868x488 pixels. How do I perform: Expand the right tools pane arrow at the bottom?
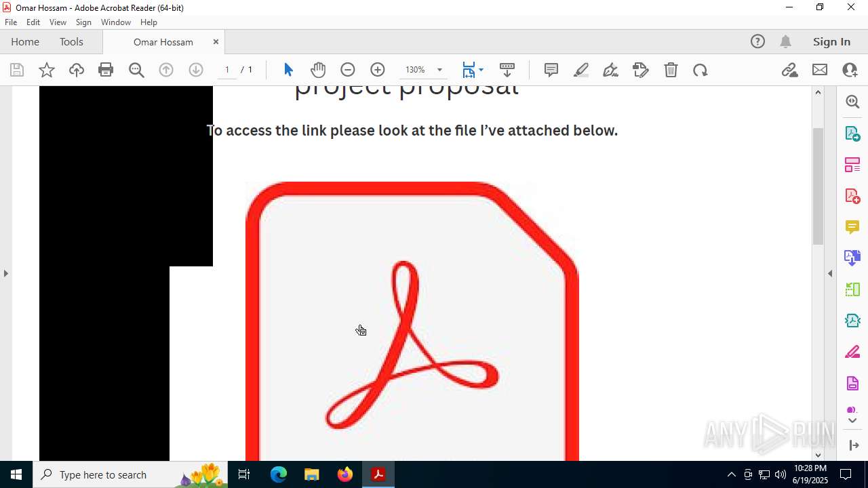point(854,445)
